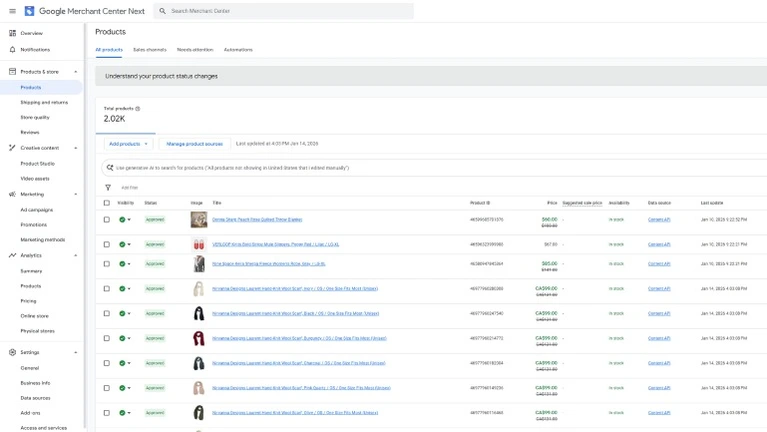
Task: Click the Manage product sources button
Action: point(194,144)
